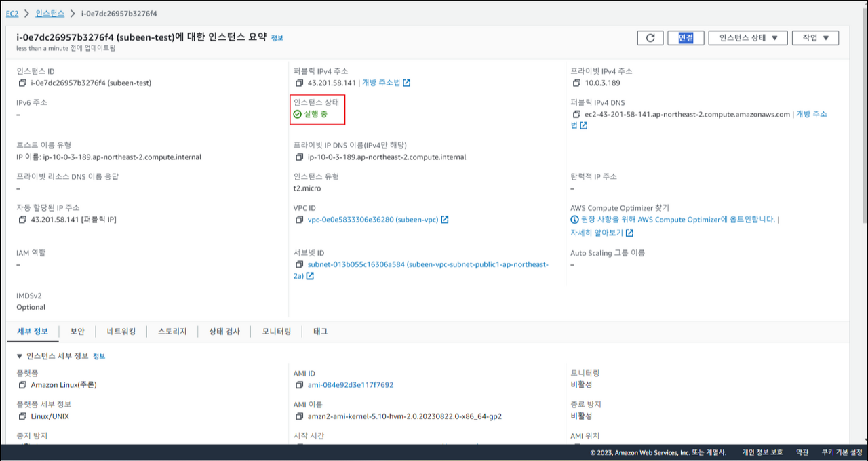
Task: Copy the public IPv4 DNS name
Action: click(x=576, y=115)
